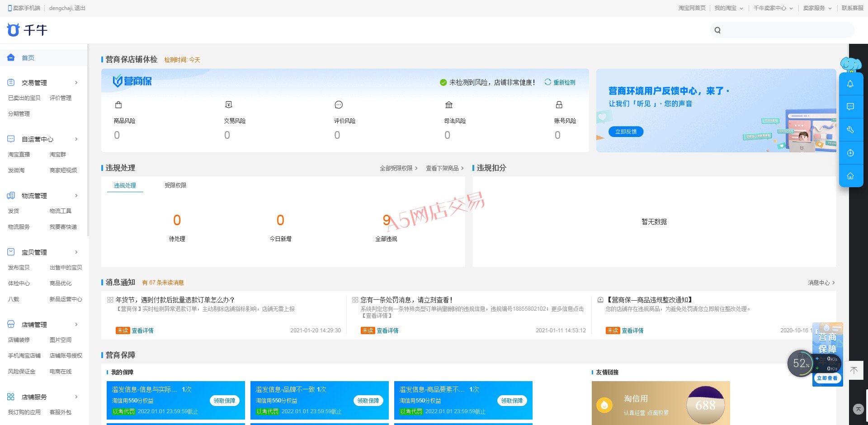Open the 我的淘宝 dropdown
868x425 pixels.
click(729, 8)
